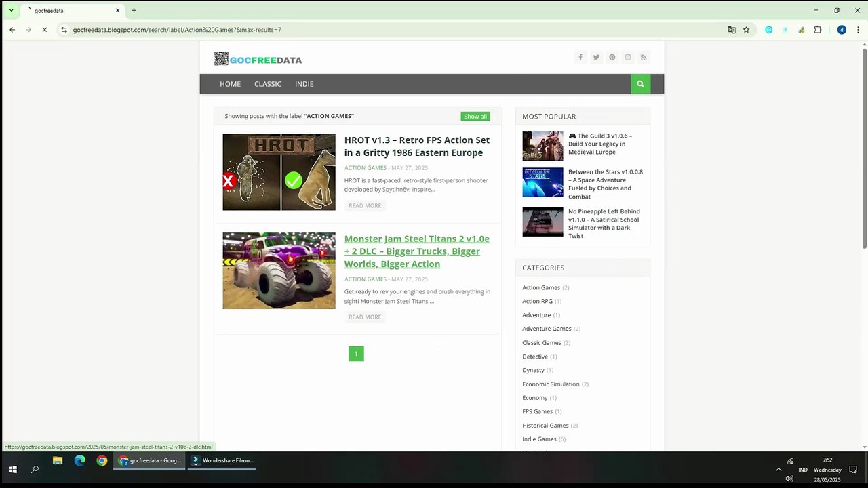The width and height of the screenshot is (868, 488).
Task: Open the site's Instagram icon link
Action: pos(628,58)
